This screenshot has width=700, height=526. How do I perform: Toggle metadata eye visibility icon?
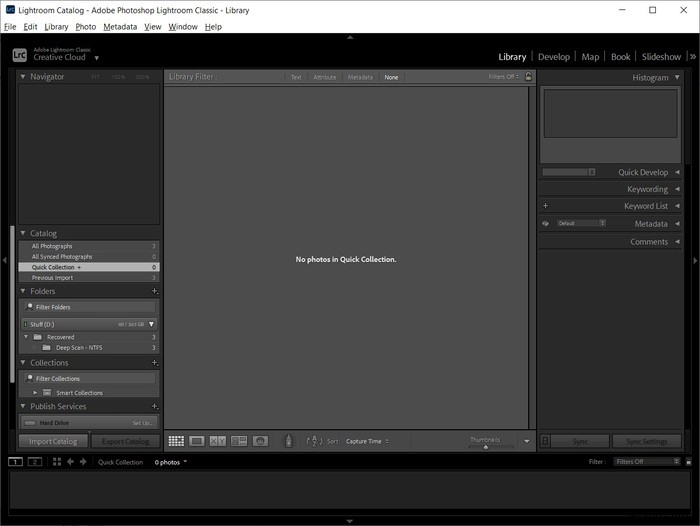click(545, 224)
